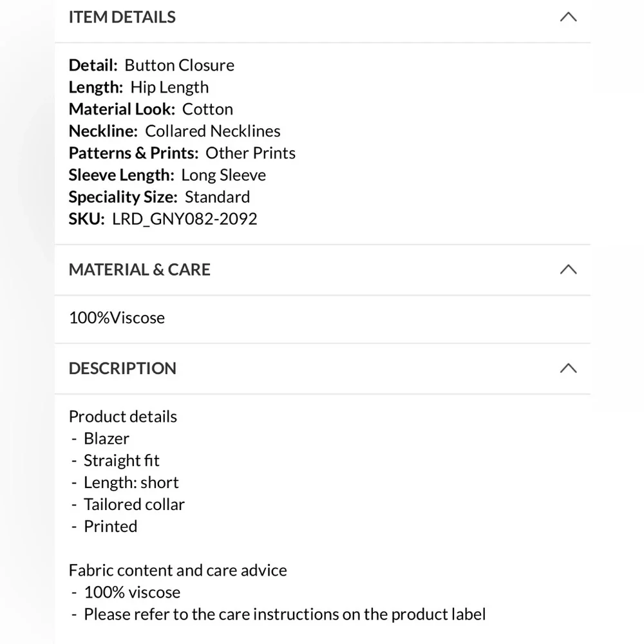Click the Blazer bullet item
This screenshot has height=644, width=644.
[106, 439]
